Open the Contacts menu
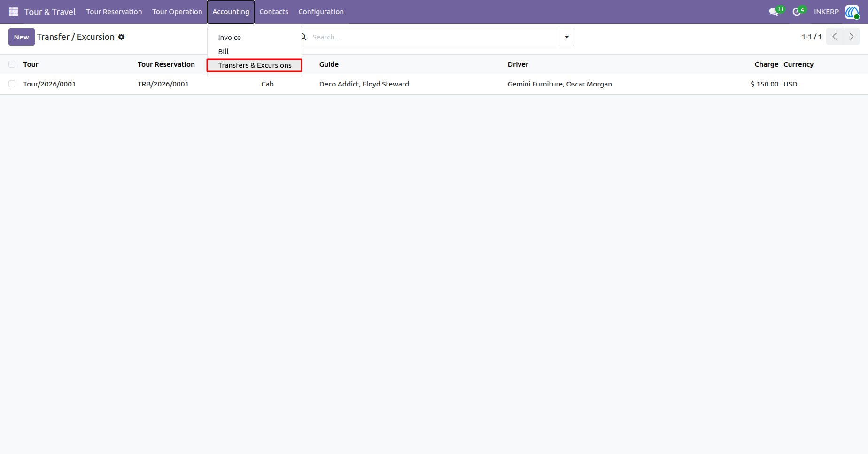Screen dimensions: 868x454 [x=274, y=12]
